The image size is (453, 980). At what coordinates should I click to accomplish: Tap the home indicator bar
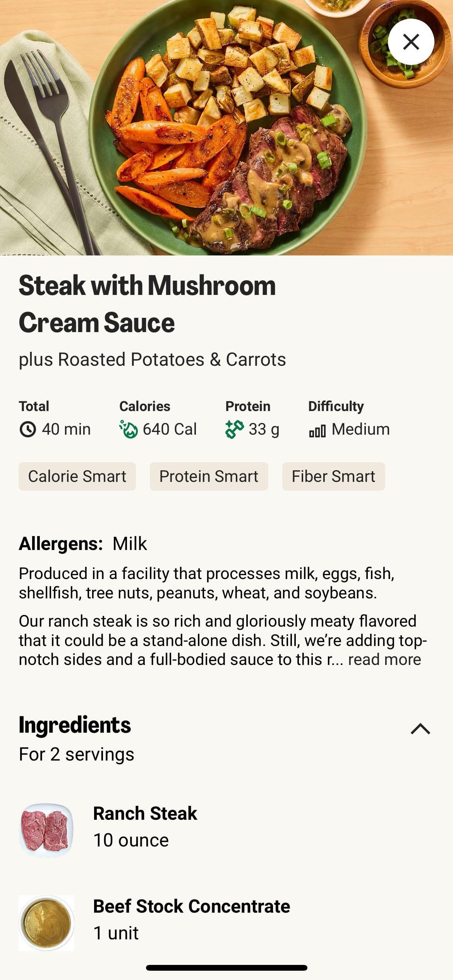coord(226,968)
